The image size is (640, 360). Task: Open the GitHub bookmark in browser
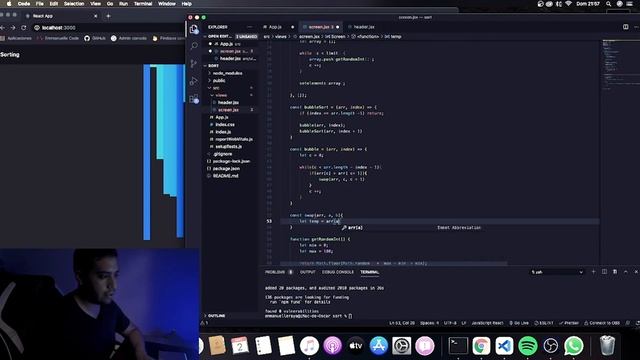click(x=95, y=38)
